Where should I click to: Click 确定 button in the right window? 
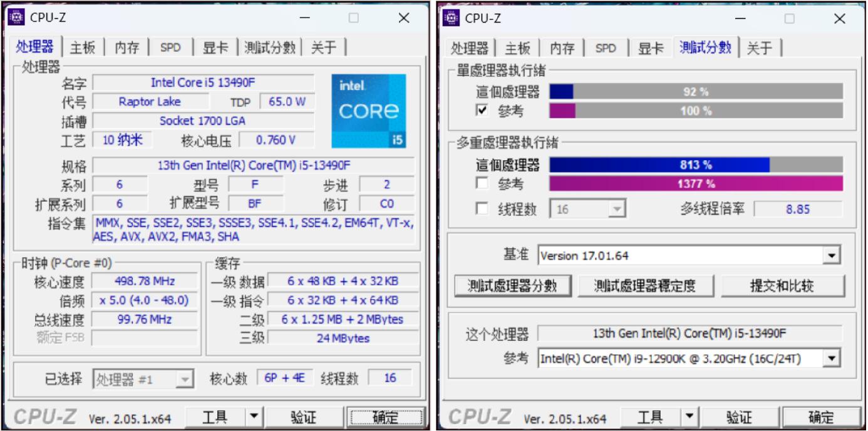pyautogui.click(x=820, y=417)
